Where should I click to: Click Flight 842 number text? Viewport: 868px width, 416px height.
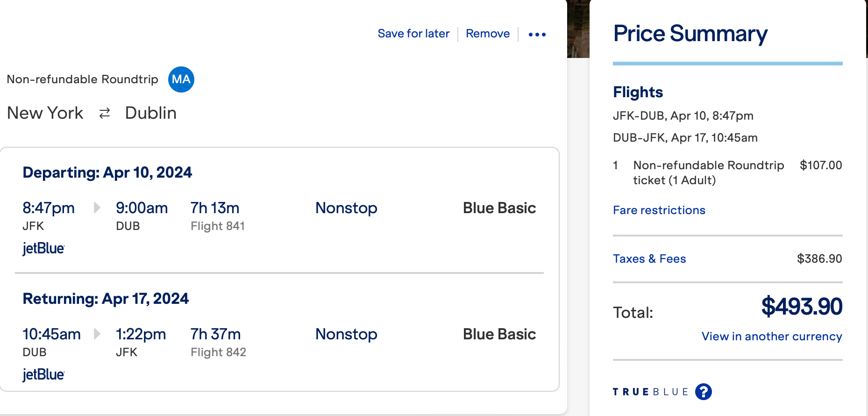point(218,352)
